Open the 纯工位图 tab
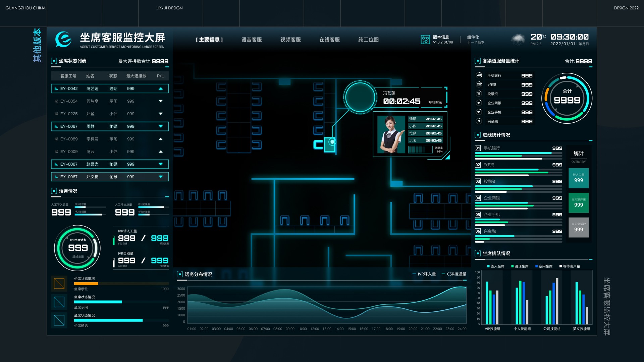The height and width of the screenshot is (362, 644). pos(368,40)
